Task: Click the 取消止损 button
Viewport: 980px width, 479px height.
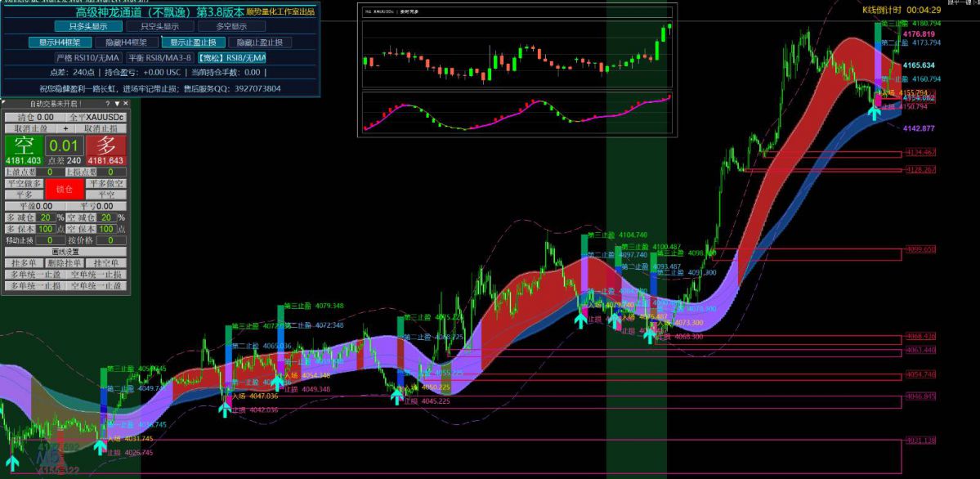Action: pos(101,128)
